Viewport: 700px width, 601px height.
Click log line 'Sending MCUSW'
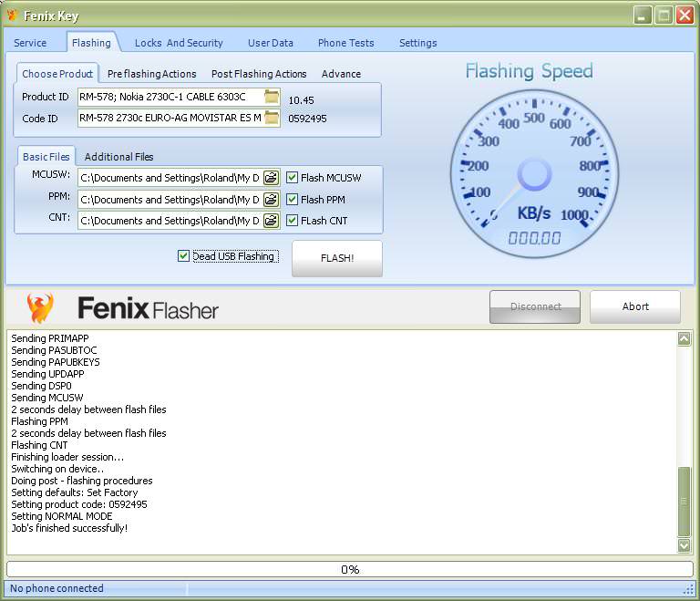47,398
